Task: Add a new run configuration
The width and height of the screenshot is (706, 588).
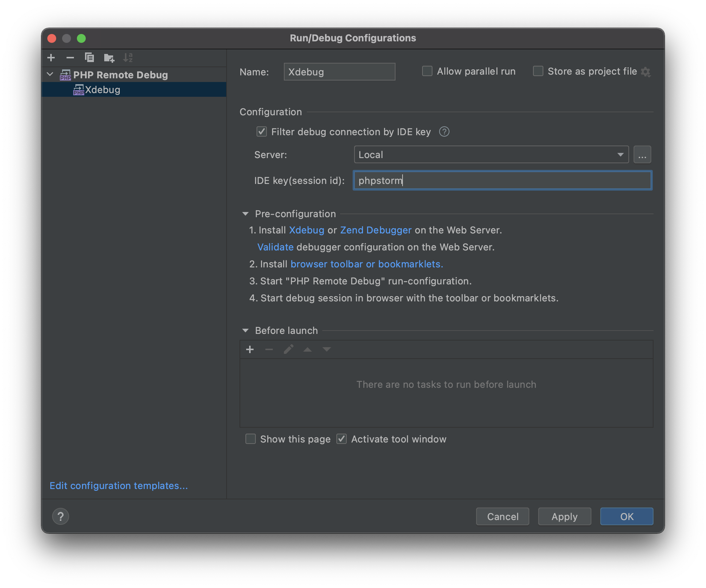Action: [x=51, y=58]
